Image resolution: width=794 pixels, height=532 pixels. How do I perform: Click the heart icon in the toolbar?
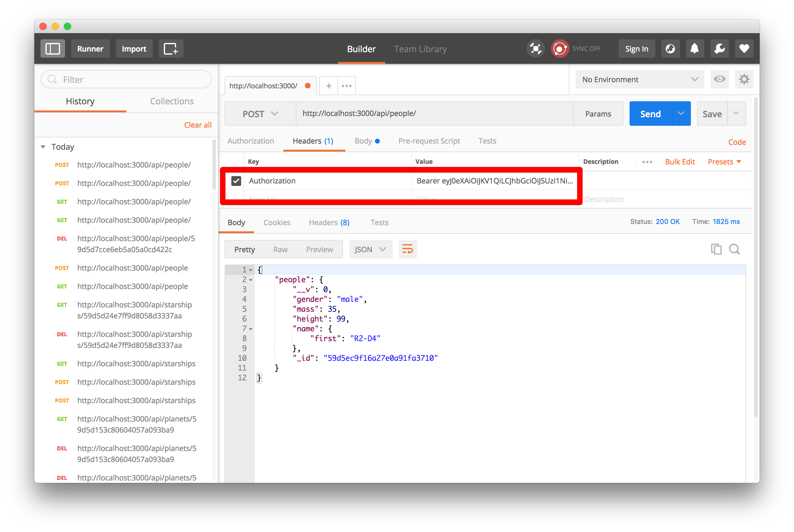coord(744,48)
